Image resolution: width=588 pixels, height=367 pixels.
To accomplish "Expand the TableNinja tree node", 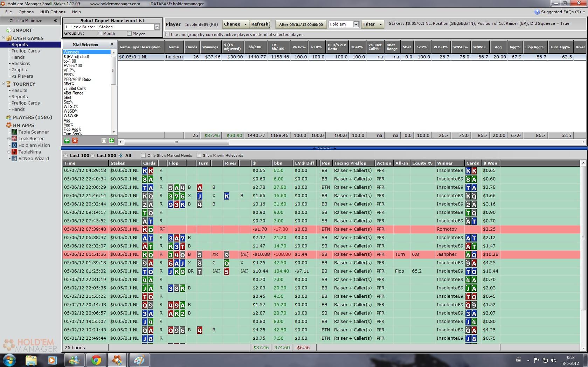I will [9, 152].
